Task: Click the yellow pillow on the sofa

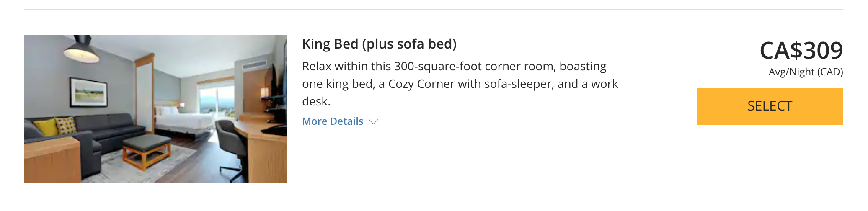Action: [45, 127]
